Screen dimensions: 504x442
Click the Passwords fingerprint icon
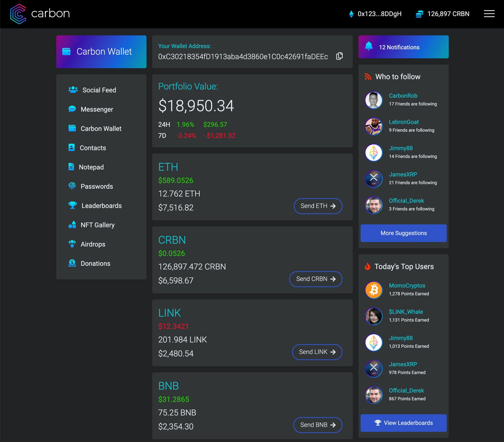72,186
